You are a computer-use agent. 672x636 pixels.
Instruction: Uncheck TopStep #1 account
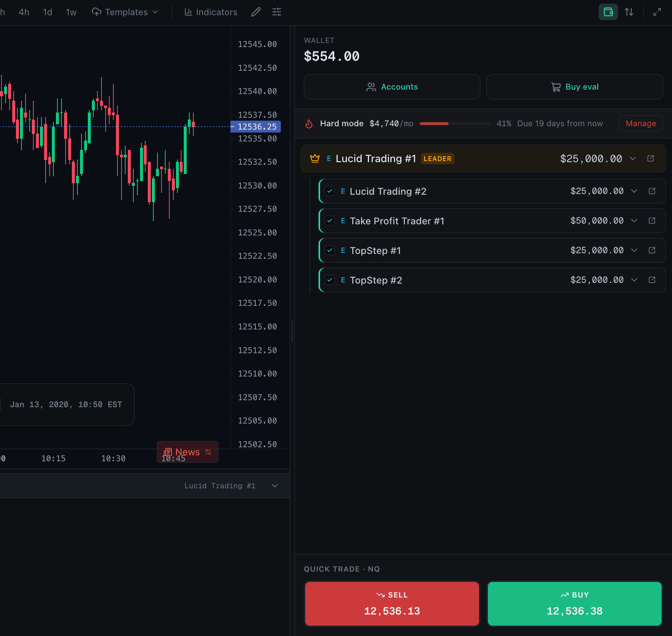point(330,250)
